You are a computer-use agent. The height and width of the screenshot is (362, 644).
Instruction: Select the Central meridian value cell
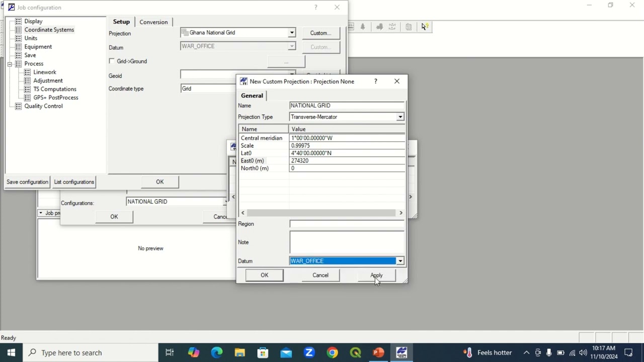[347, 138]
